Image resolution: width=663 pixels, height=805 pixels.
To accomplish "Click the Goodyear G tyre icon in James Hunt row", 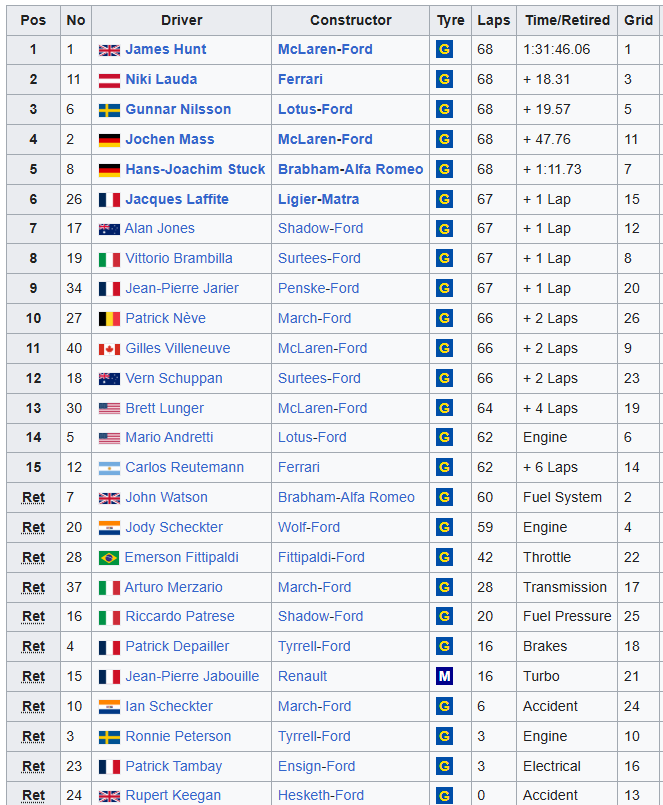I will point(444,49).
